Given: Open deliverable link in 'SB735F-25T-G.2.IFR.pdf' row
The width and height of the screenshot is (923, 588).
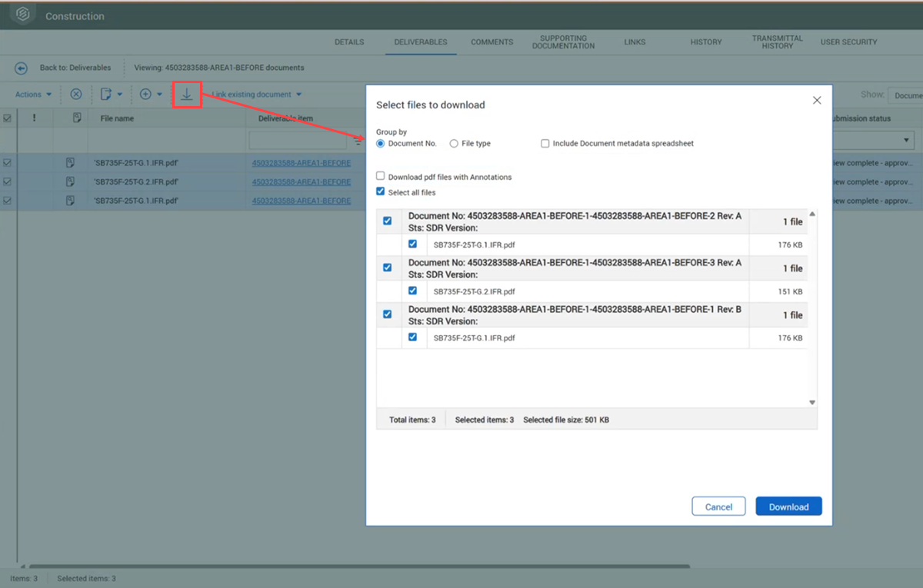Looking at the screenshot, I should [x=302, y=182].
